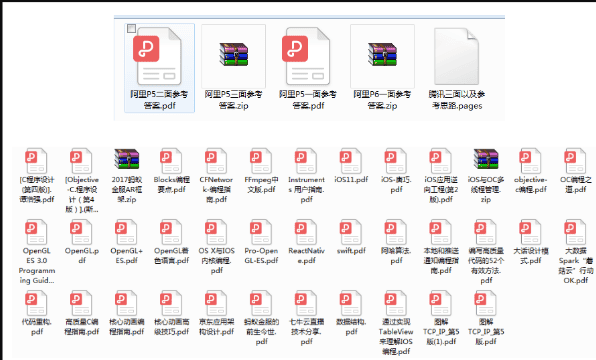Click the Pro-OpenGL-ES.pdf file name
Screen dimensions: 596x360
point(261,255)
